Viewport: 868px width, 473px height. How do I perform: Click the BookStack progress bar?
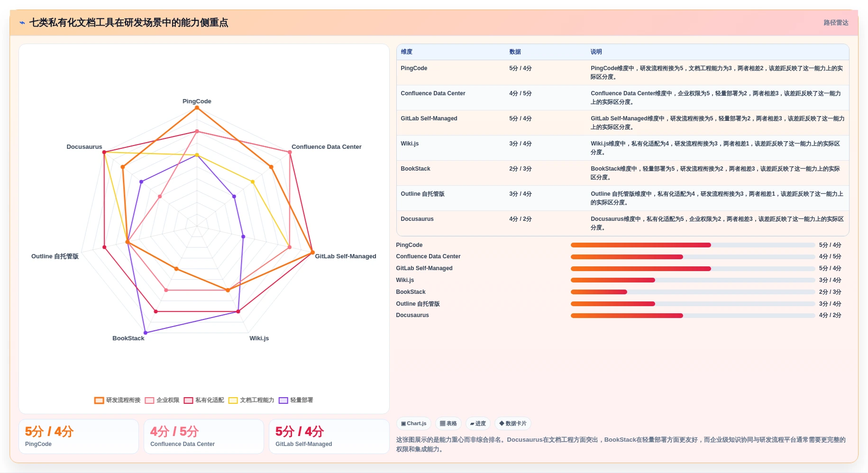[x=693, y=292]
